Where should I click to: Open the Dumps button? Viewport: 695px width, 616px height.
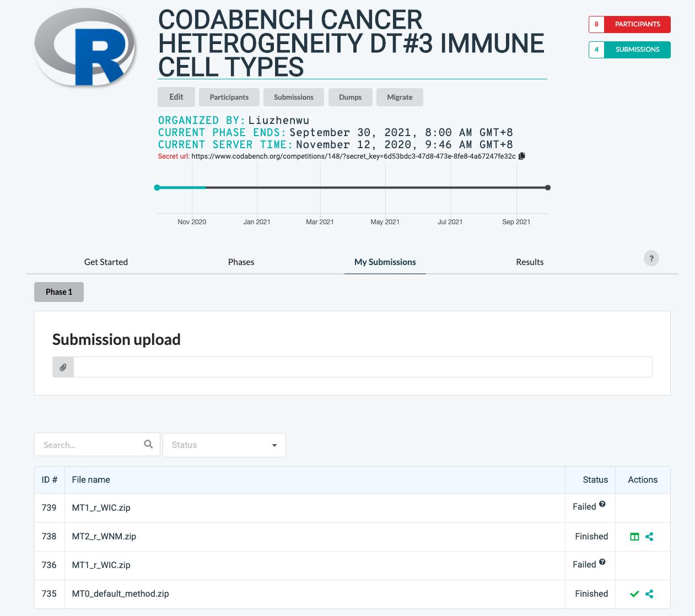[350, 98]
